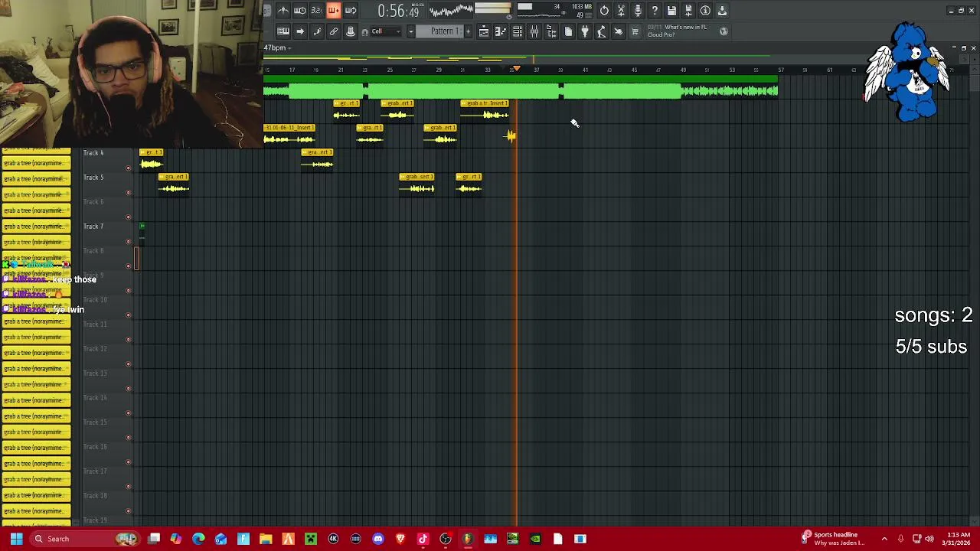Click the magnet snap icon
This screenshot has width=980, height=551.
click(x=365, y=31)
